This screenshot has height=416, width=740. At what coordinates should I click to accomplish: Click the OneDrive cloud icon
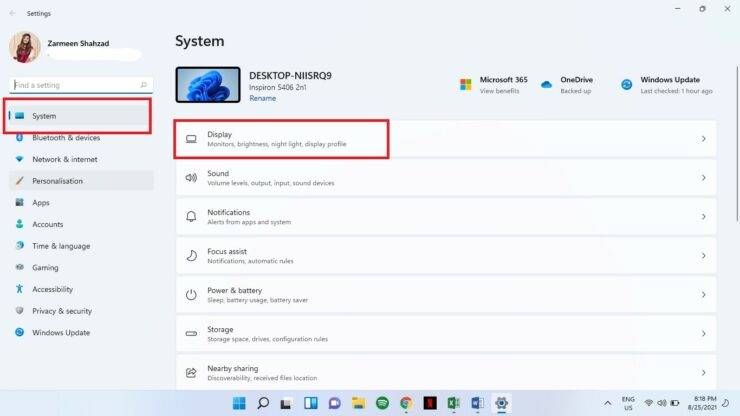545,85
